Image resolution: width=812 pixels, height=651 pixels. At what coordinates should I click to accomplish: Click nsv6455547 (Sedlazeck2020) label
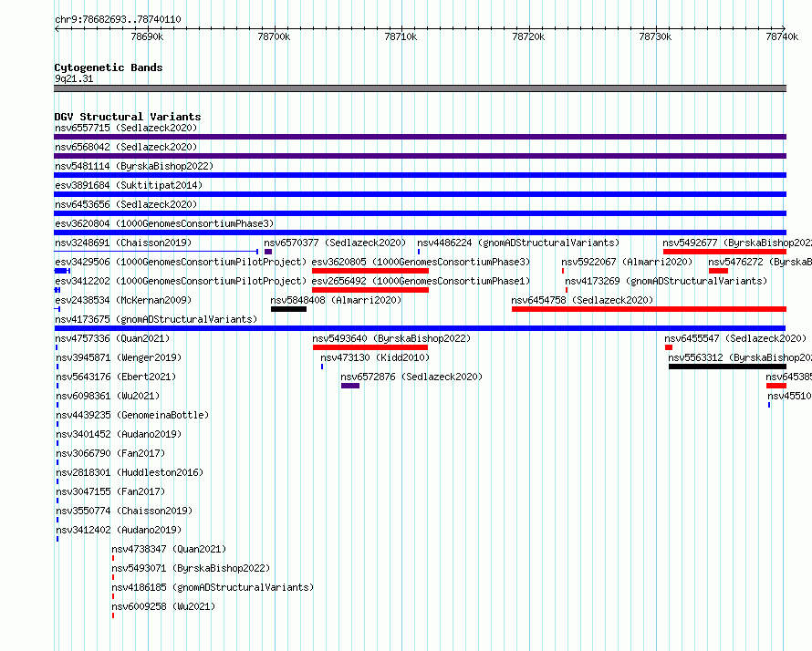pos(735,338)
